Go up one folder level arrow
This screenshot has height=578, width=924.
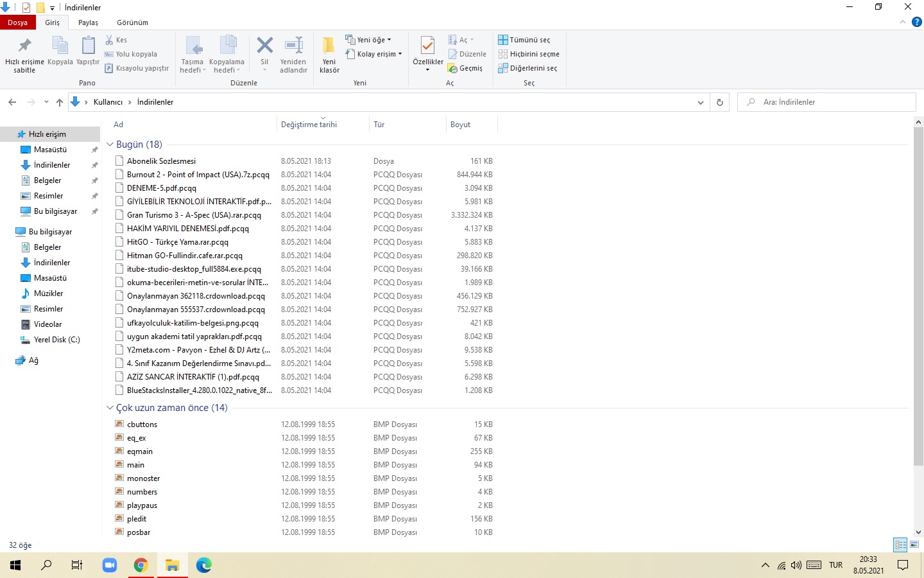(60, 102)
